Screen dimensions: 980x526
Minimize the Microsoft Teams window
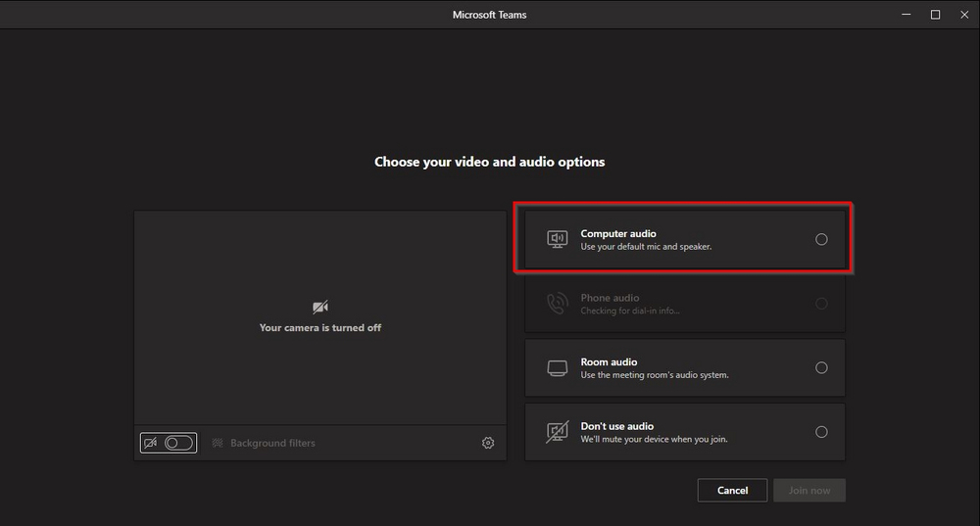click(x=906, y=15)
